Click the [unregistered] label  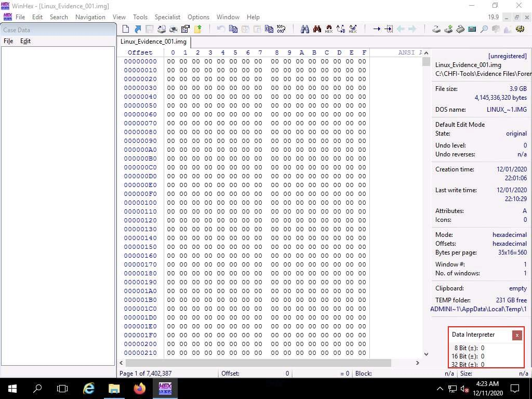(507, 56)
